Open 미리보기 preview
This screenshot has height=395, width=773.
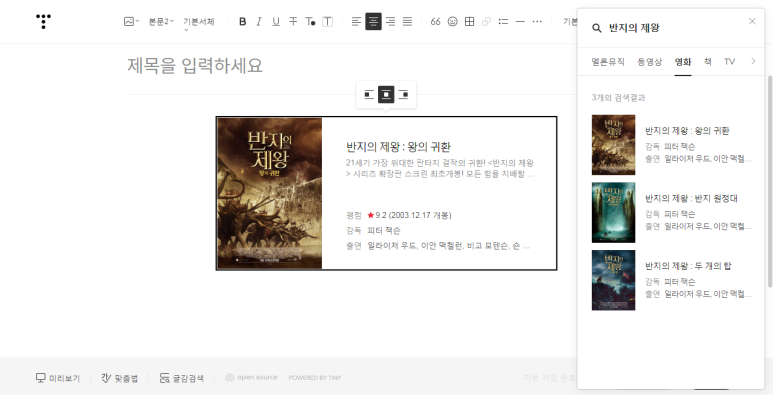tap(57, 378)
